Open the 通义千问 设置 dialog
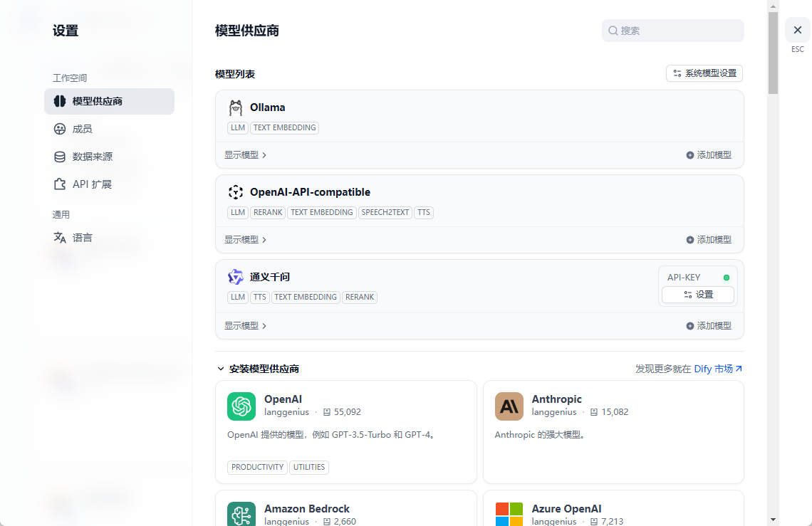 click(x=697, y=295)
